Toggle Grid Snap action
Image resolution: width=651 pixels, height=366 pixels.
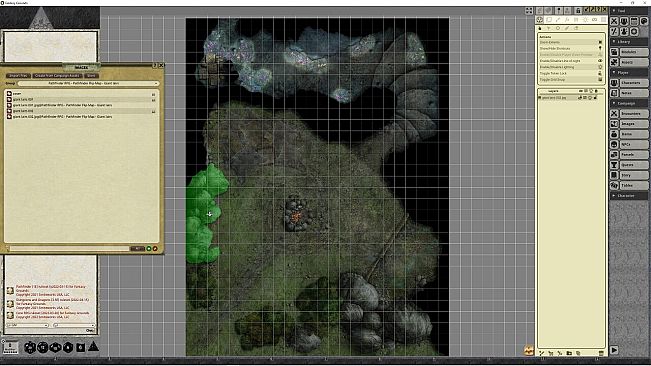click(x=570, y=80)
